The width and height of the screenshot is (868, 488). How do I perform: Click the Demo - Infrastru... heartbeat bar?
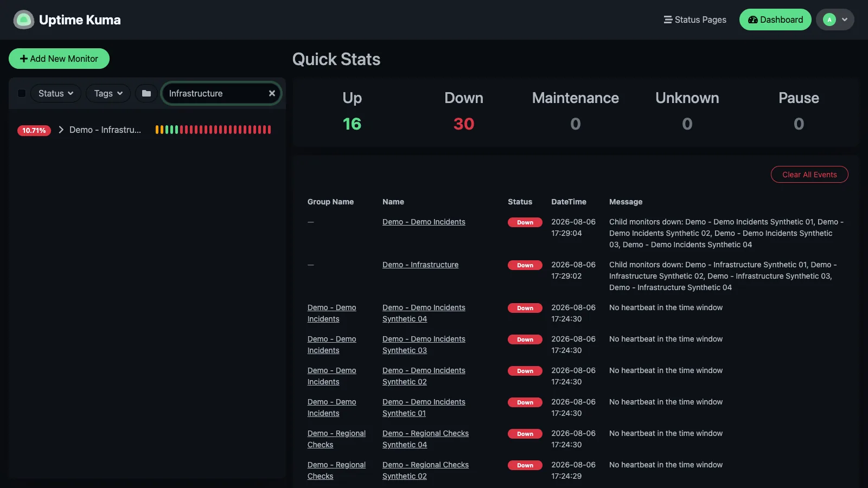coord(213,130)
